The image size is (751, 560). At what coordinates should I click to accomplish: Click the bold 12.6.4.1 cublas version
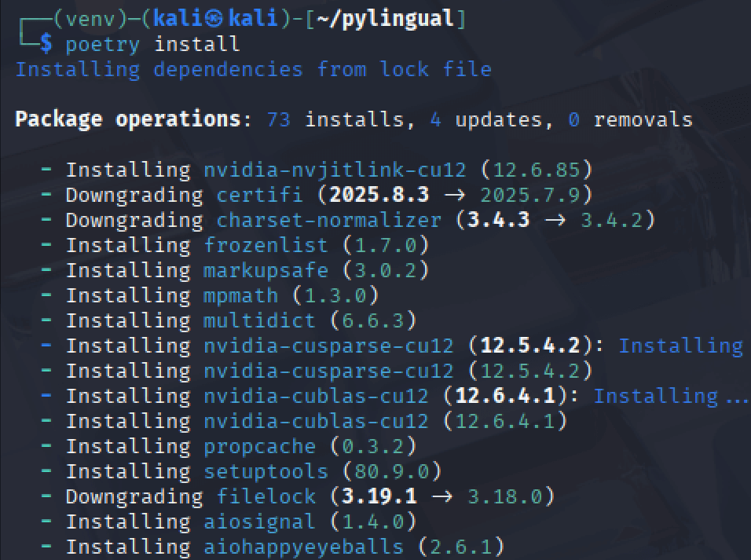pos(505,396)
